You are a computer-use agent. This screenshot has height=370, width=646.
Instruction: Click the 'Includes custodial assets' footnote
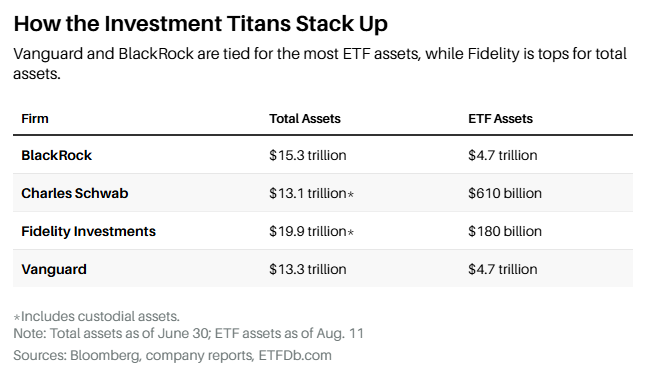pos(97,316)
